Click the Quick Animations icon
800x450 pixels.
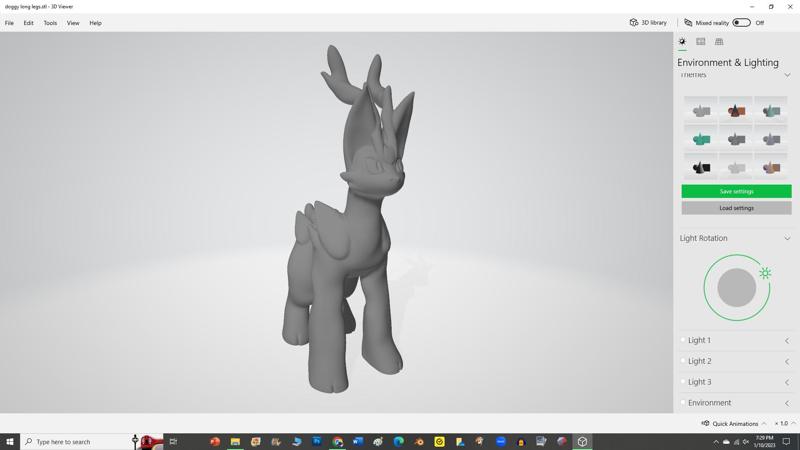coord(706,423)
